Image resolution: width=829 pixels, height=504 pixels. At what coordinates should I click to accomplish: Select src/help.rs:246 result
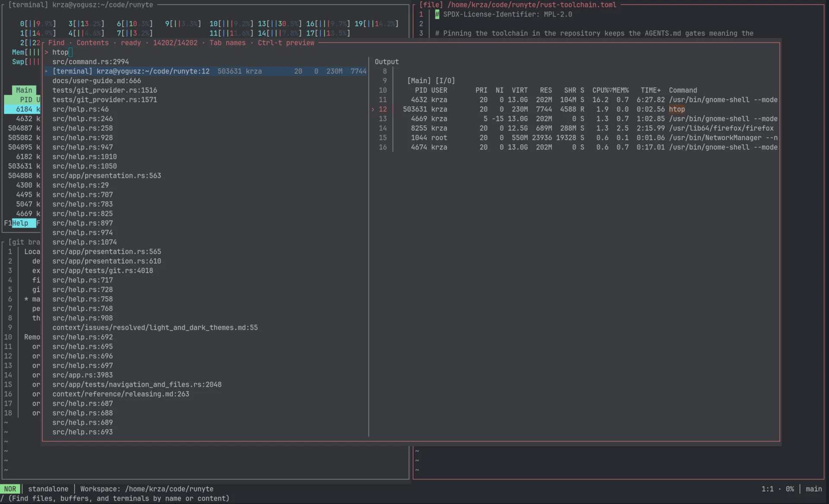(x=82, y=119)
